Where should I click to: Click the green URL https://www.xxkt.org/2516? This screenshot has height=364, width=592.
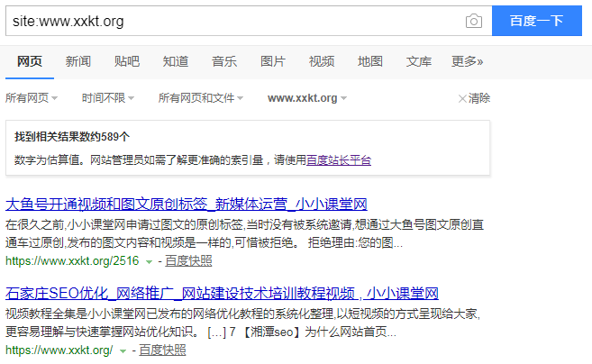tap(72, 261)
